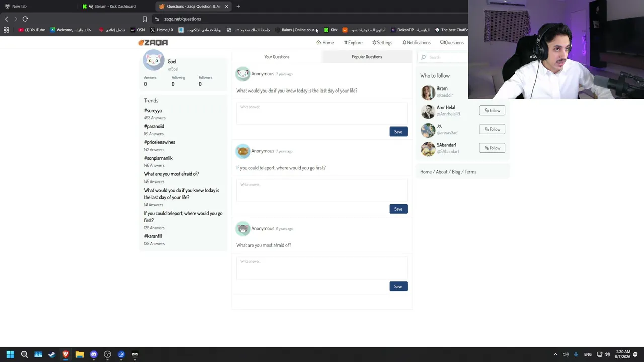
Task: Click the Blog footer link
Action: (x=456, y=172)
